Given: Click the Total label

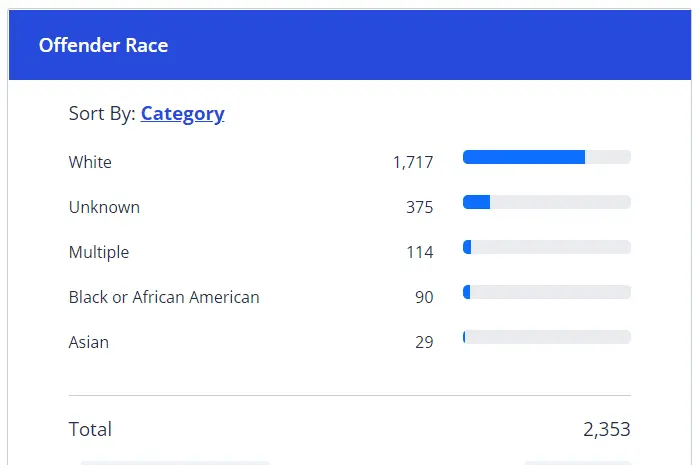Looking at the screenshot, I should pos(90,430).
